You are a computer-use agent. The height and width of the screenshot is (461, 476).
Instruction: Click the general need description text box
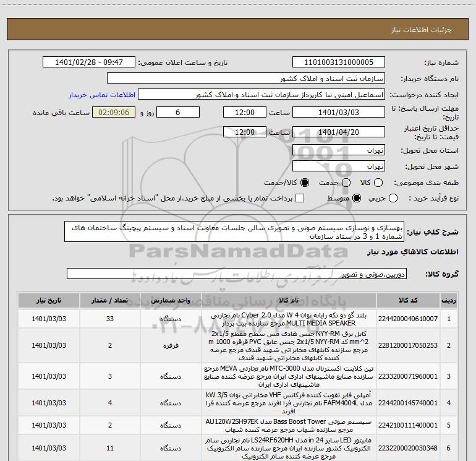tap(234, 232)
